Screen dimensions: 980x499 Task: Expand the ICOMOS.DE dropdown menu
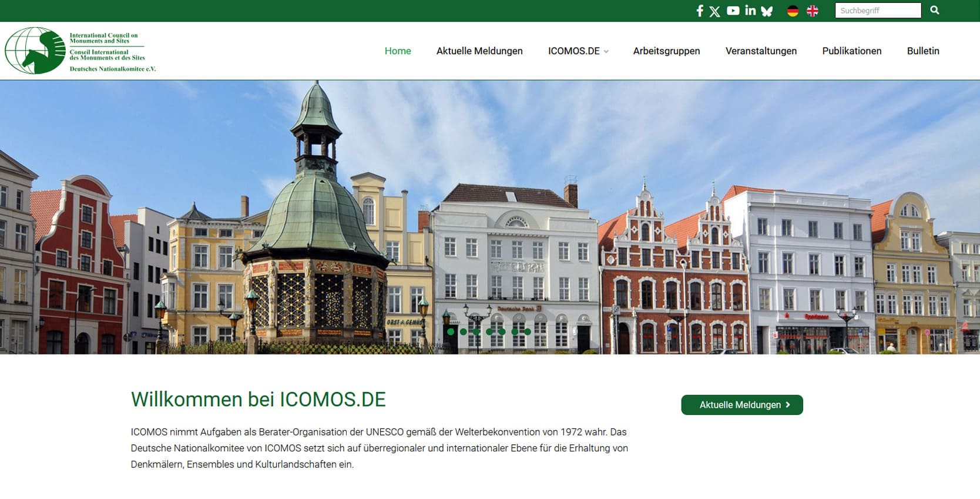pos(578,51)
